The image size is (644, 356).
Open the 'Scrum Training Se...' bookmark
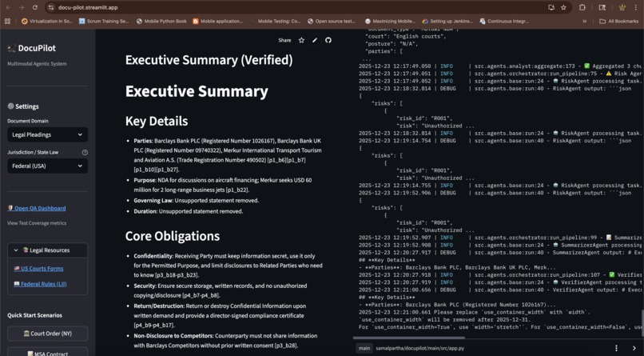coord(104,21)
